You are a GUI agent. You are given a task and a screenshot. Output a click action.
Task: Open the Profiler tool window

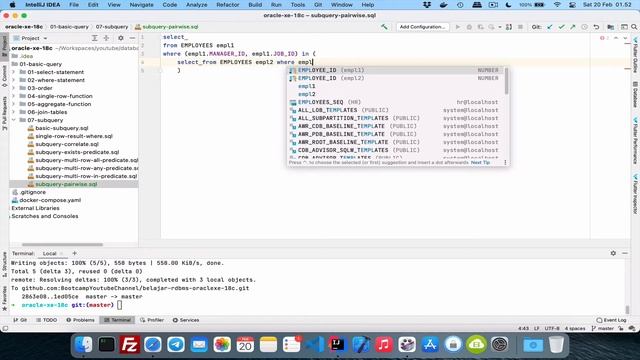151,320
